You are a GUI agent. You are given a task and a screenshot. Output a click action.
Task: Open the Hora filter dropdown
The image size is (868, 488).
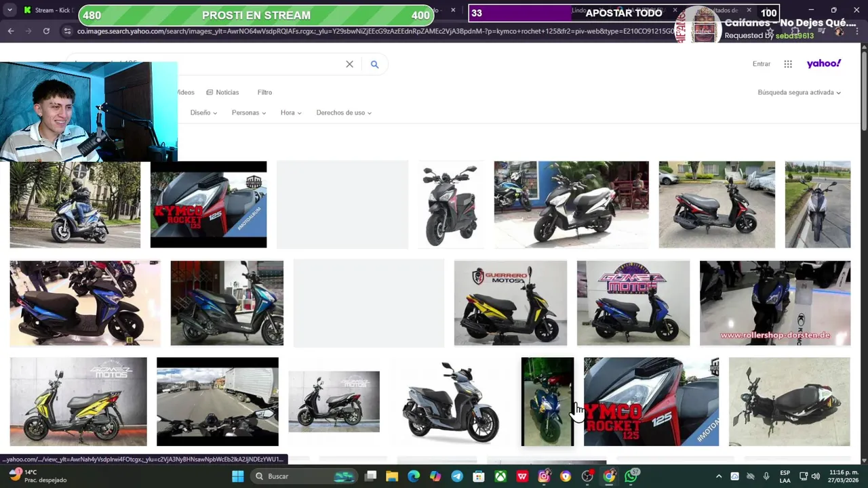click(291, 113)
